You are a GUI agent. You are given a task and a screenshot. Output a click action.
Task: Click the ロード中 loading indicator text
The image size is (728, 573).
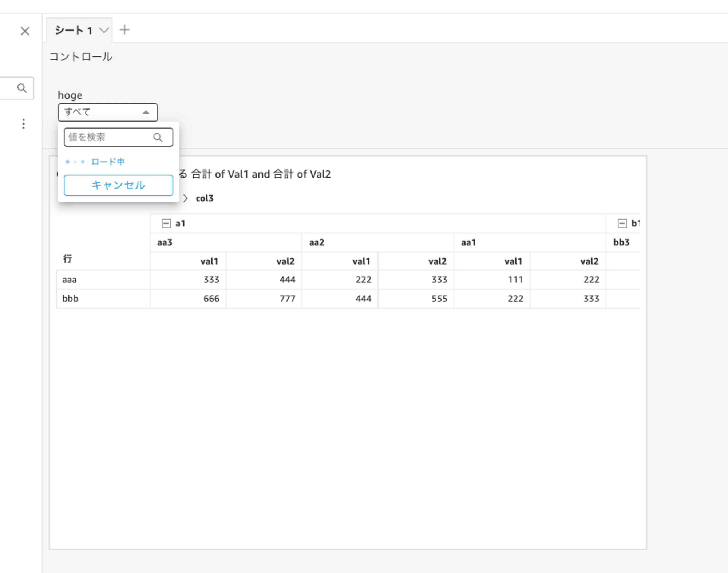pos(108,162)
